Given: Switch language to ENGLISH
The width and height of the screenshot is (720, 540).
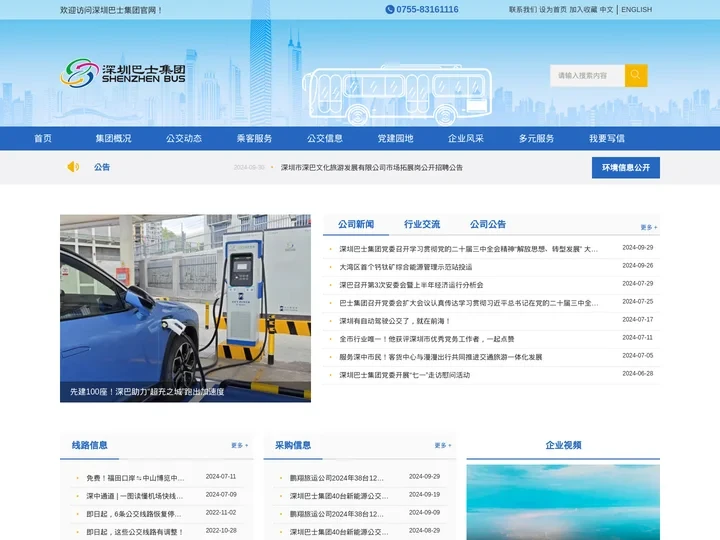Looking at the screenshot, I should click(x=636, y=10).
